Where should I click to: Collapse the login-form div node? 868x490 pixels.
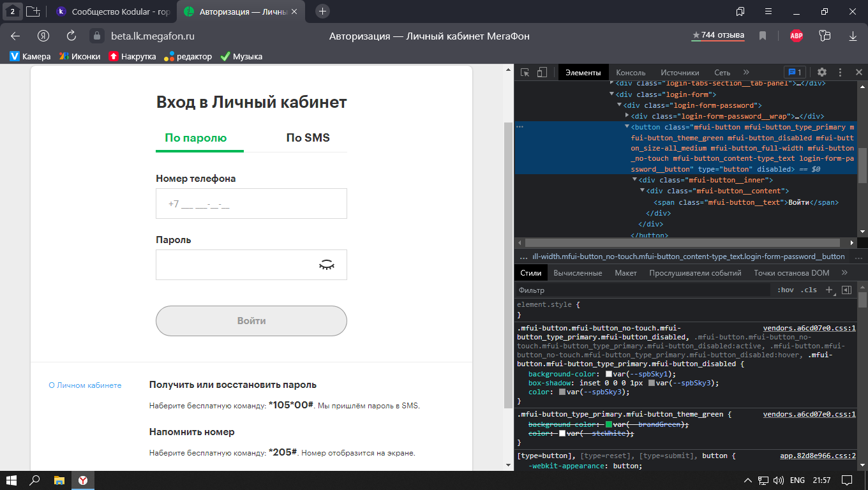[x=611, y=94]
